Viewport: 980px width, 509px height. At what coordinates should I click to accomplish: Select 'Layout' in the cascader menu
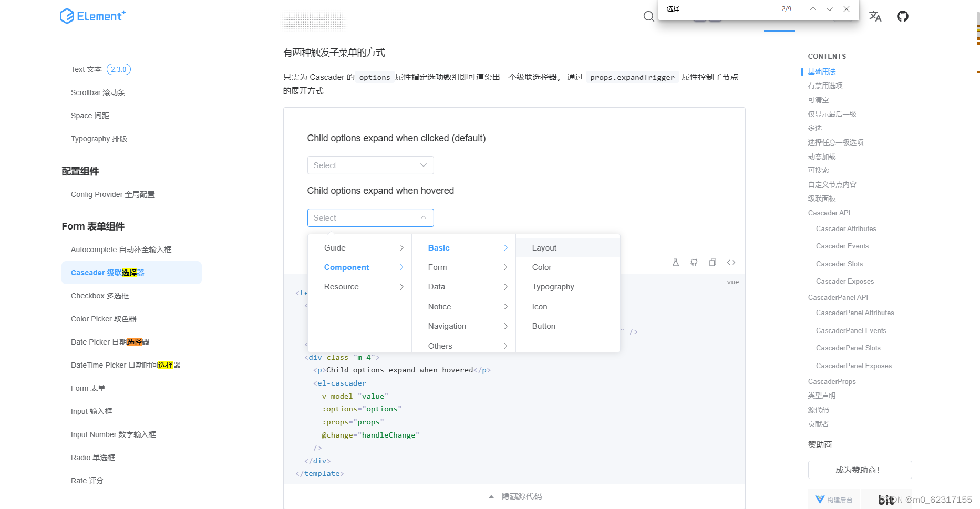[x=544, y=247]
